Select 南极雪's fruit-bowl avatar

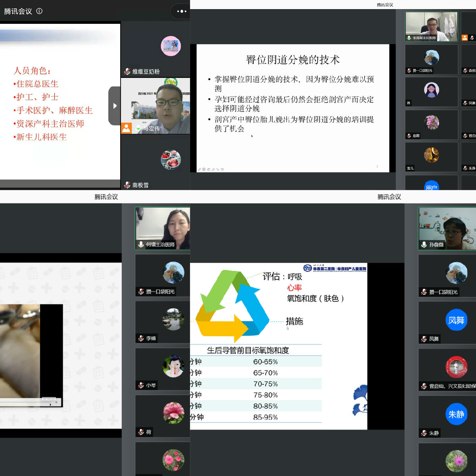pyautogui.click(x=171, y=160)
